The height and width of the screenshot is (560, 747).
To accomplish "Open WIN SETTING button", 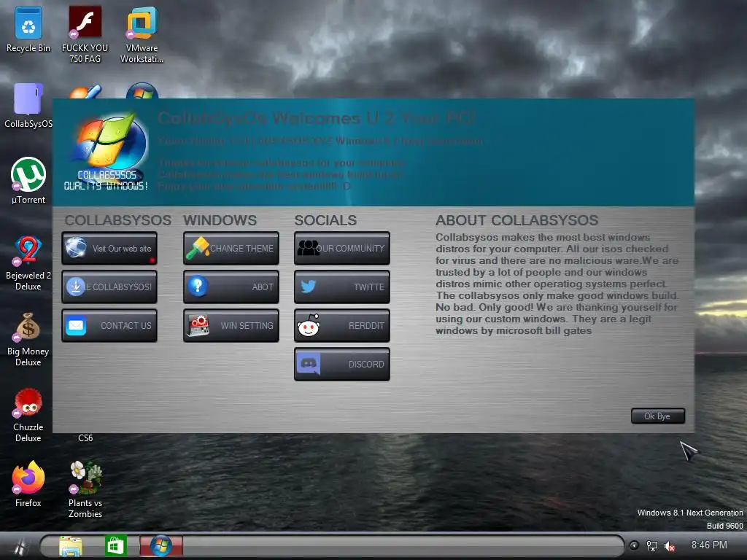I will [x=231, y=326].
